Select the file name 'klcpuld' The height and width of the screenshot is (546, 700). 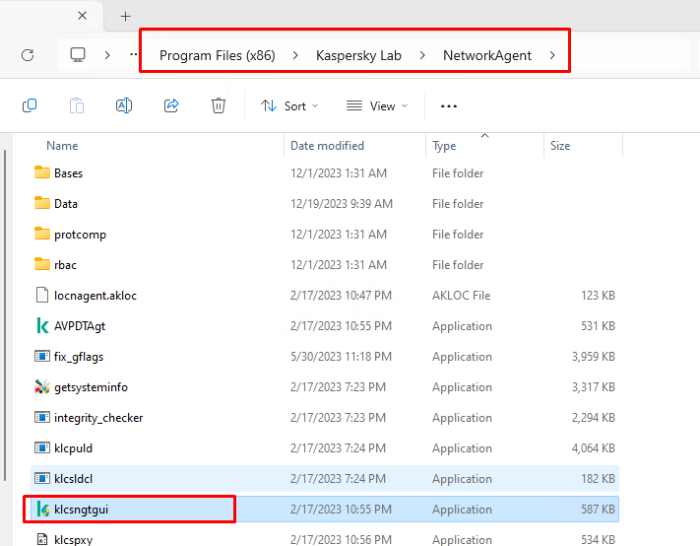(x=73, y=448)
